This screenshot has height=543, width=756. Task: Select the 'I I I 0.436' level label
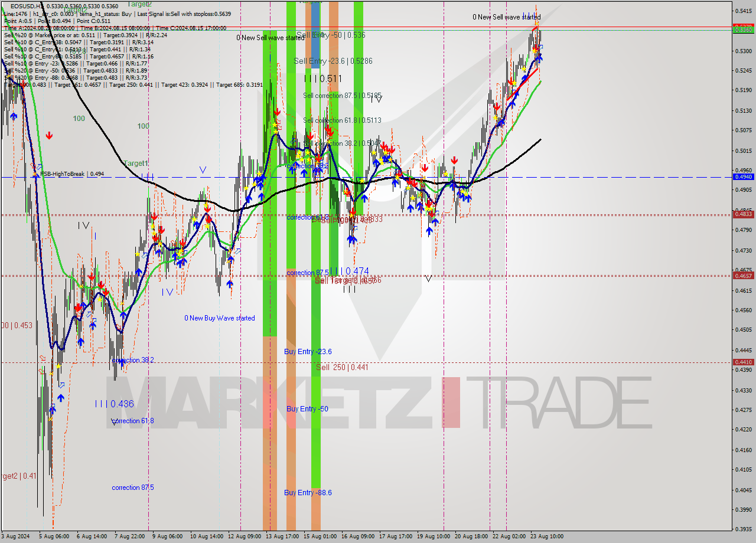click(115, 404)
